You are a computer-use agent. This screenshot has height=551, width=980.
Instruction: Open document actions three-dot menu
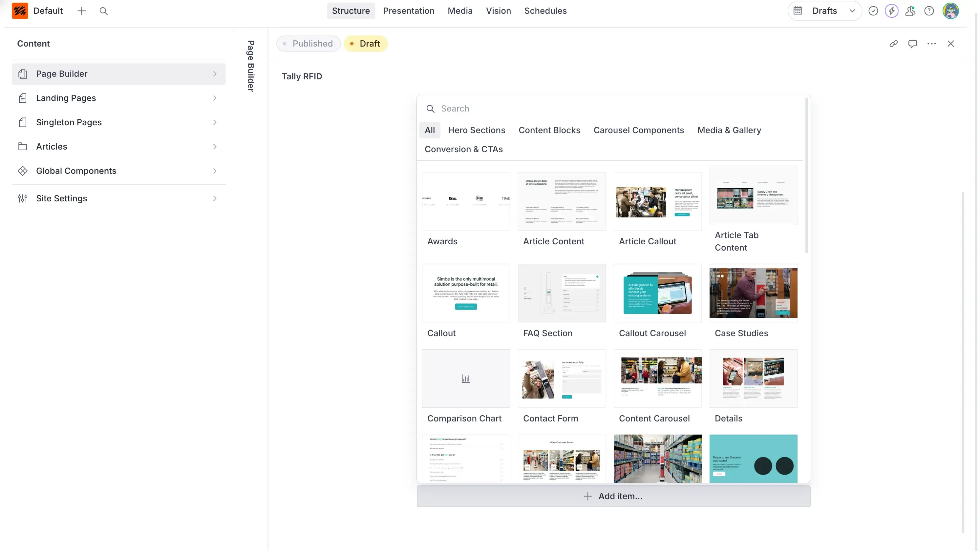click(x=931, y=44)
